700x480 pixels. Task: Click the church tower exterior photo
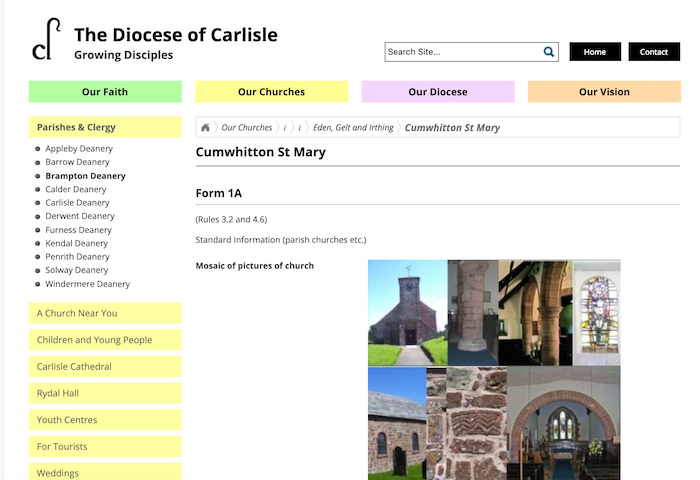pos(407,312)
